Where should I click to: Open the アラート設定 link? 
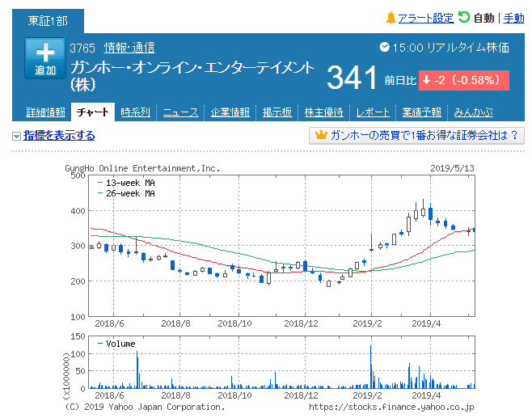(x=426, y=18)
